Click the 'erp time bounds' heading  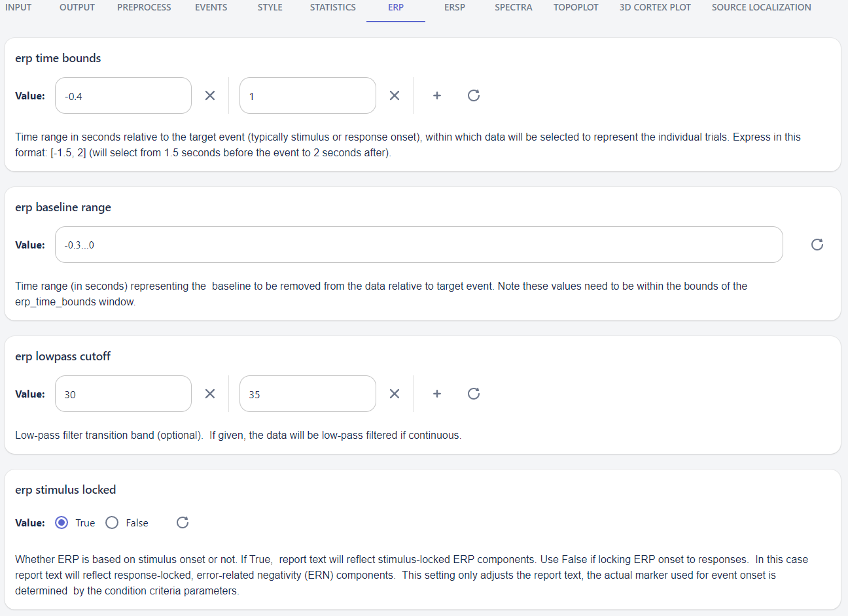[58, 58]
